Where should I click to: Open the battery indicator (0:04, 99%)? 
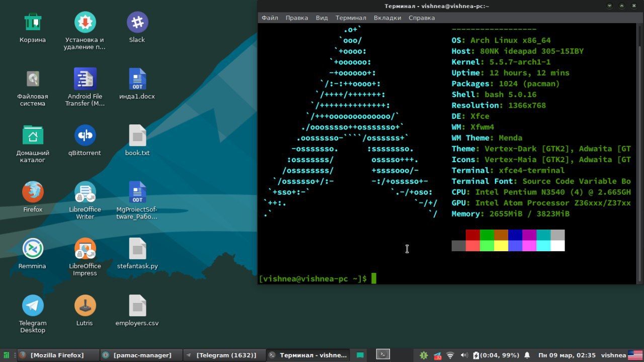click(496, 355)
